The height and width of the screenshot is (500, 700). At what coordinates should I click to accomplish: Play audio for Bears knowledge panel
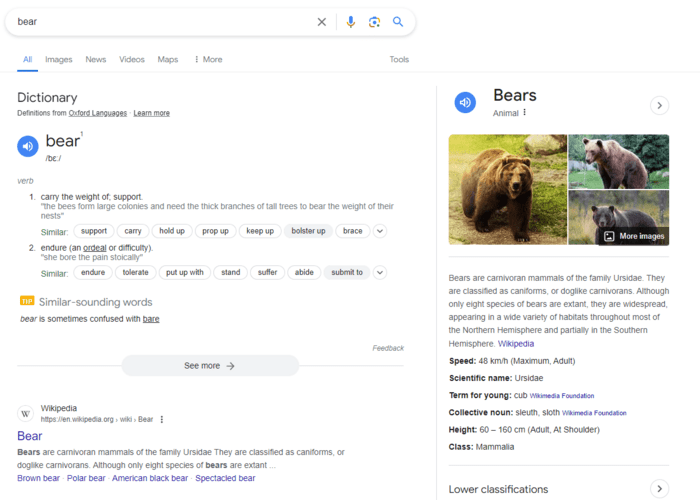465,102
